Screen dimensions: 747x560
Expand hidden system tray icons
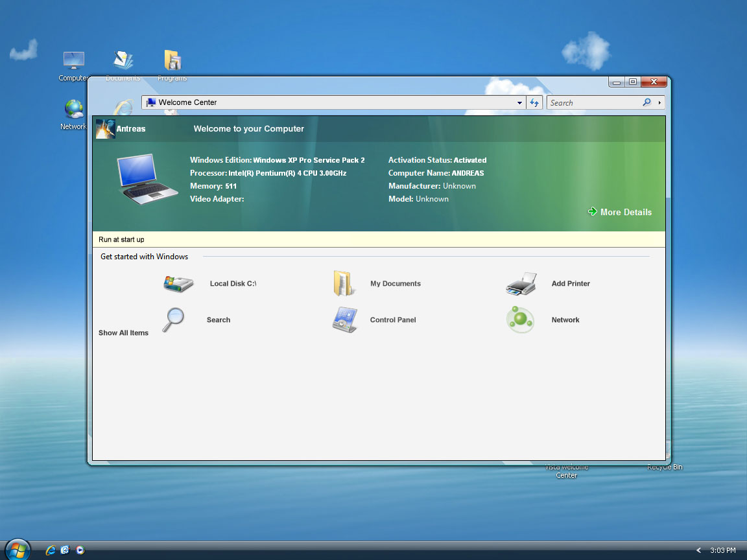click(x=699, y=550)
